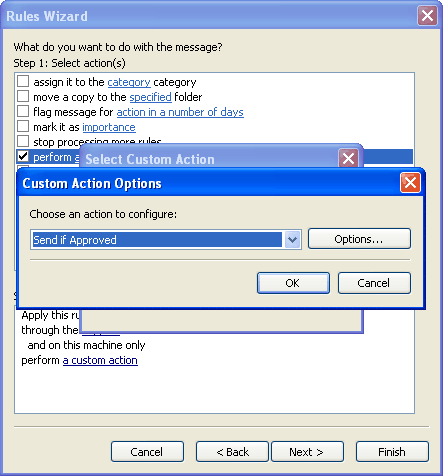Confirm with OK in Custom Action Options

pyautogui.click(x=293, y=283)
